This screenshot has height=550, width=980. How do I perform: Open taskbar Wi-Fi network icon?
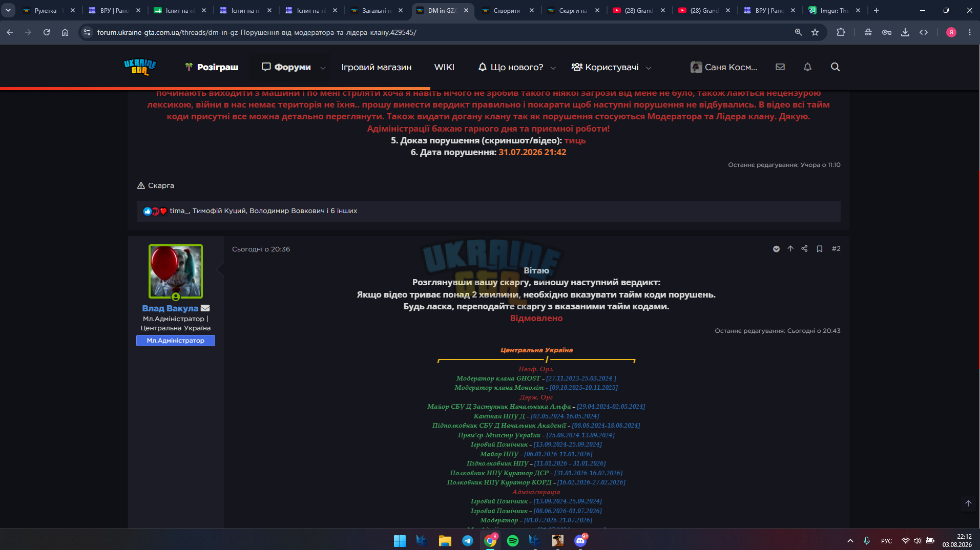click(x=905, y=540)
